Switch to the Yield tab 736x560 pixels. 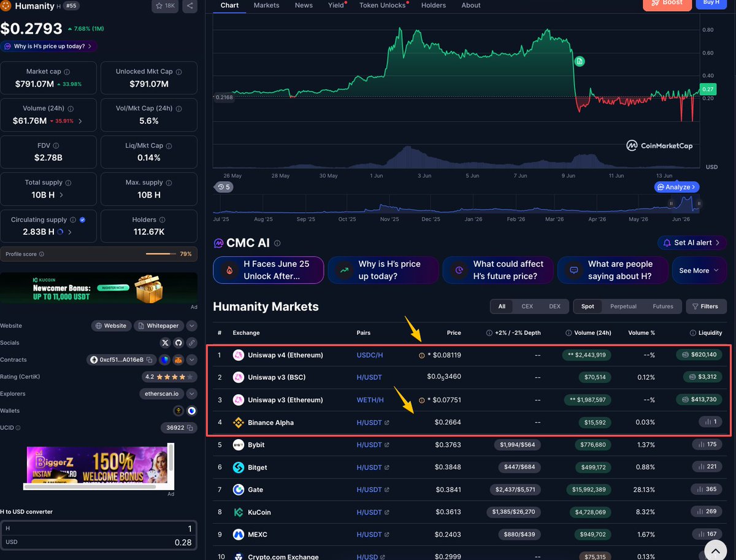(x=336, y=5)
